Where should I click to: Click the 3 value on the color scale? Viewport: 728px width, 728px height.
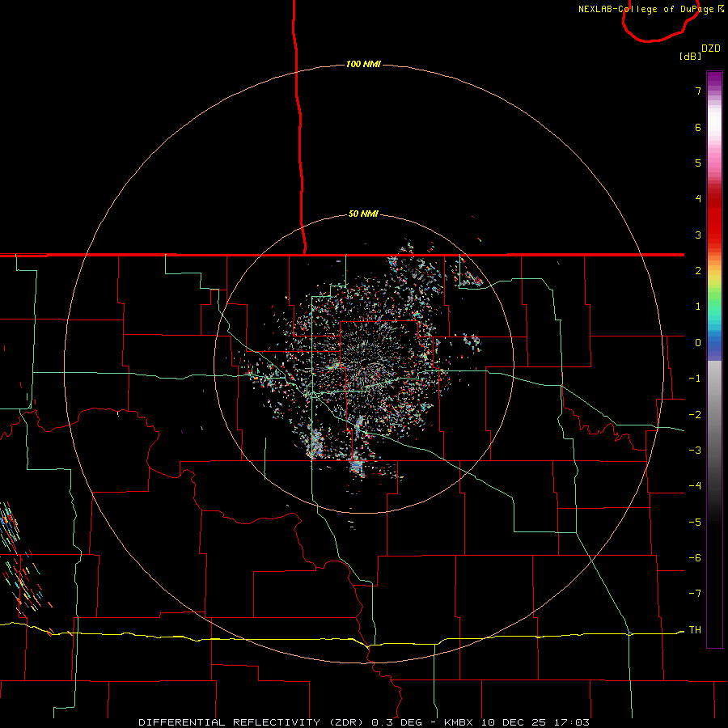pos(698,235)
